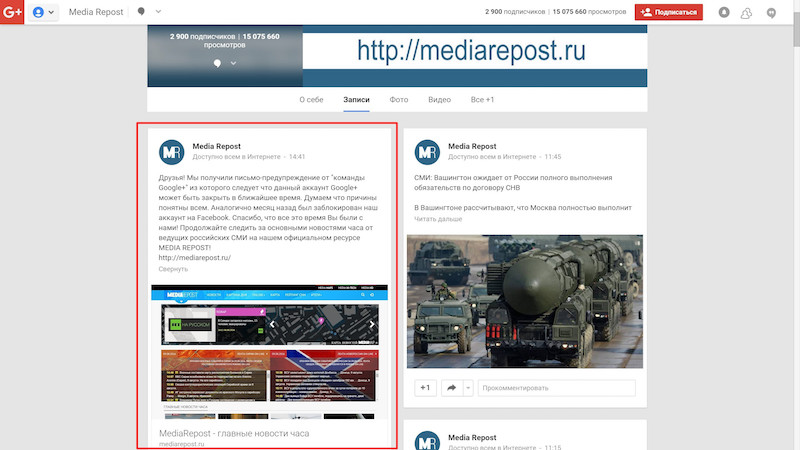Expand the post with Читать дальше
The width and height of the screenshot is (800, 450).
click(x=438, y=219)
